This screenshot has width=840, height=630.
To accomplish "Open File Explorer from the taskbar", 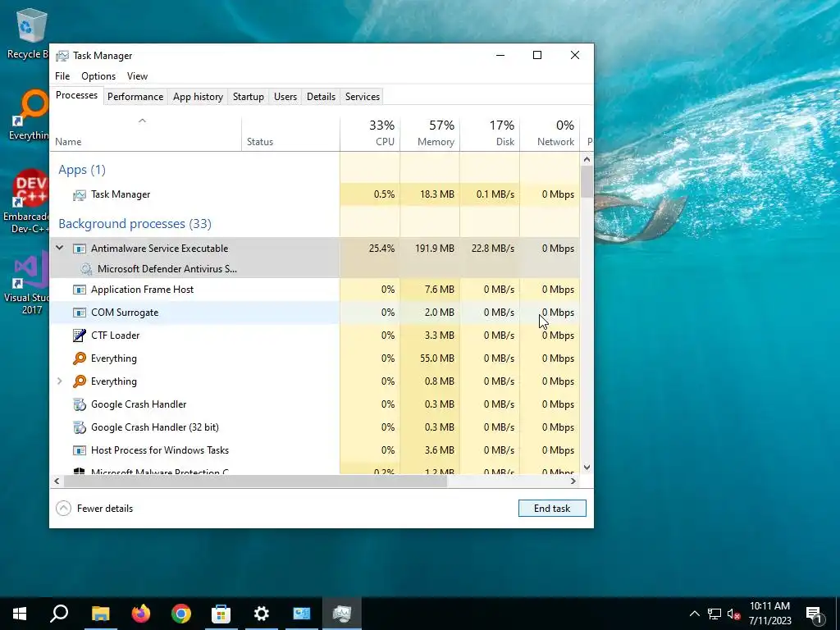I will pos(100,614).
